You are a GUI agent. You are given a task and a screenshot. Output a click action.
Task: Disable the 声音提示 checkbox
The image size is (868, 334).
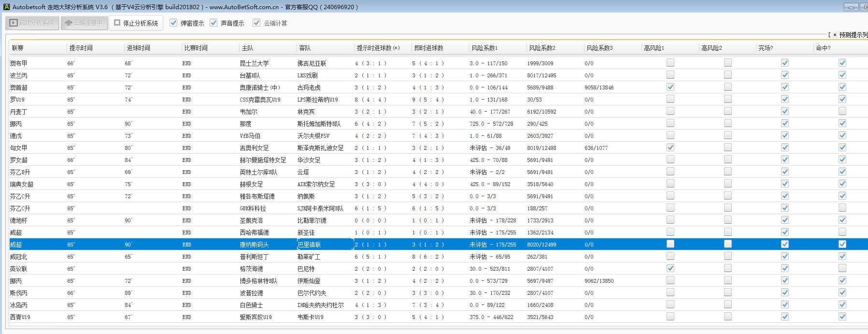(213, 23)
